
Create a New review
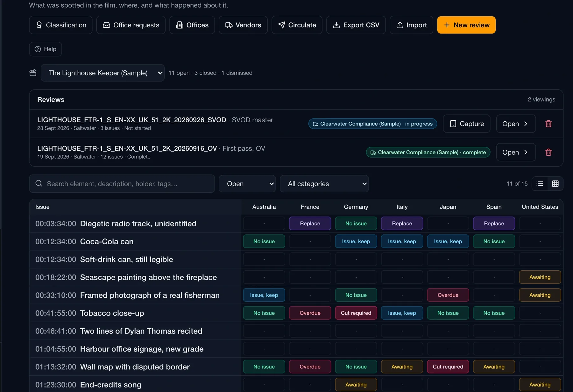pos(466,25)
